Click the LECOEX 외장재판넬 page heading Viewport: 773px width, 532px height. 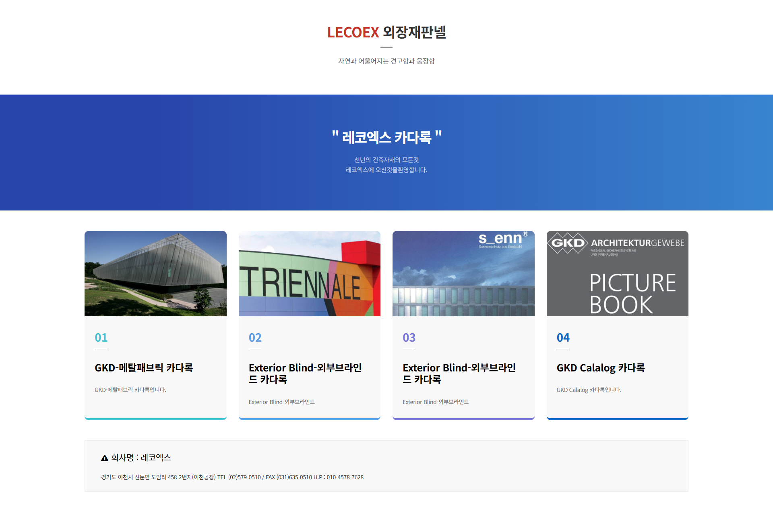(386, 32)
